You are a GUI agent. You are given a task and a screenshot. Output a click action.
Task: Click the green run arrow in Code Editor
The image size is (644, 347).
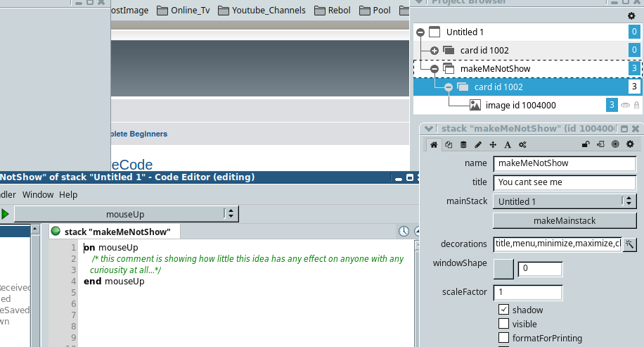tap(6, 214)
